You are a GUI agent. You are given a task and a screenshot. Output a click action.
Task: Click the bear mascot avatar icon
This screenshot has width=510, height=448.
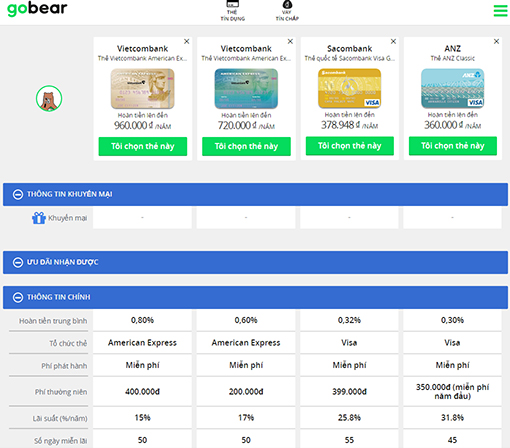(x=49, y=98)
